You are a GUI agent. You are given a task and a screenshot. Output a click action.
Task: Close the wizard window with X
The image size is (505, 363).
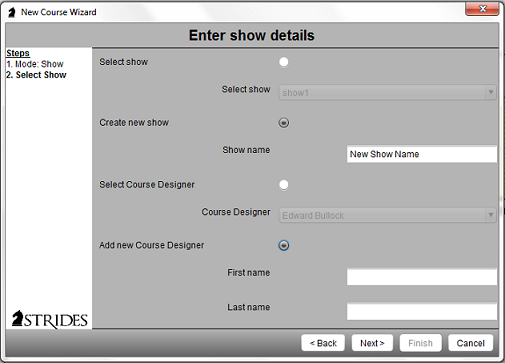pyautogui.click(x=482, y=9)
